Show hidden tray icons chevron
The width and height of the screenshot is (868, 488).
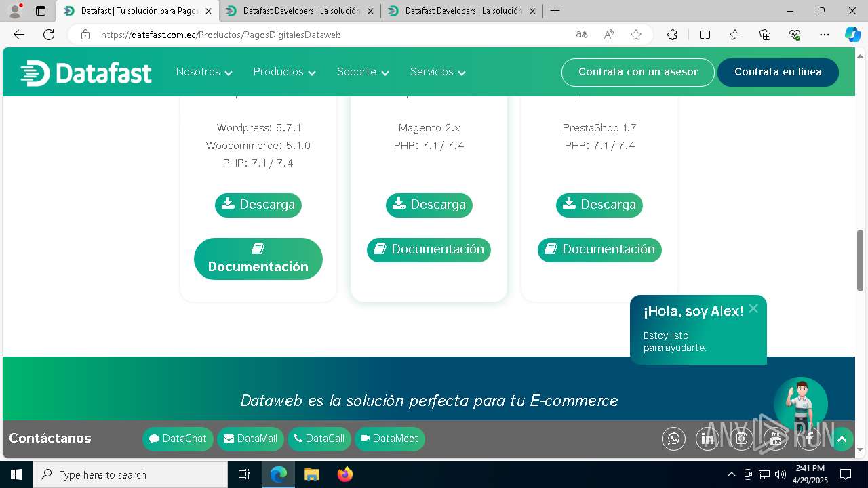731,474
